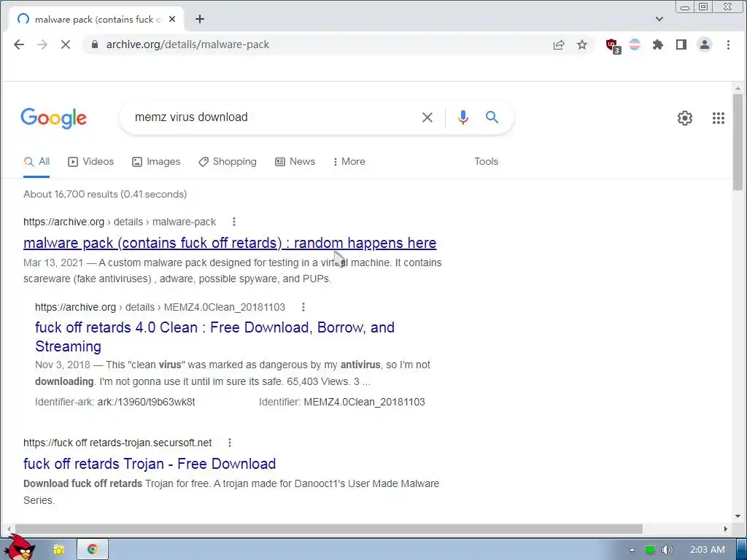Screen dimensions: 747x560
Task: Expand the More search categories
Action: [349, 161]
